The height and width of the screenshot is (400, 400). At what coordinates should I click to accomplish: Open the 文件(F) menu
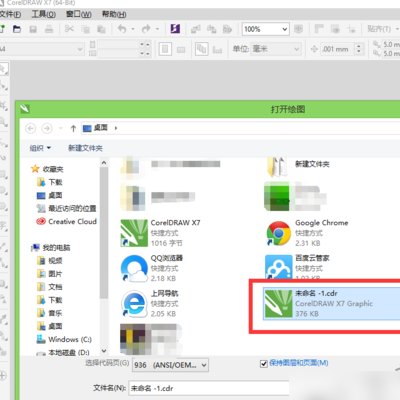(x=10, y=14)
